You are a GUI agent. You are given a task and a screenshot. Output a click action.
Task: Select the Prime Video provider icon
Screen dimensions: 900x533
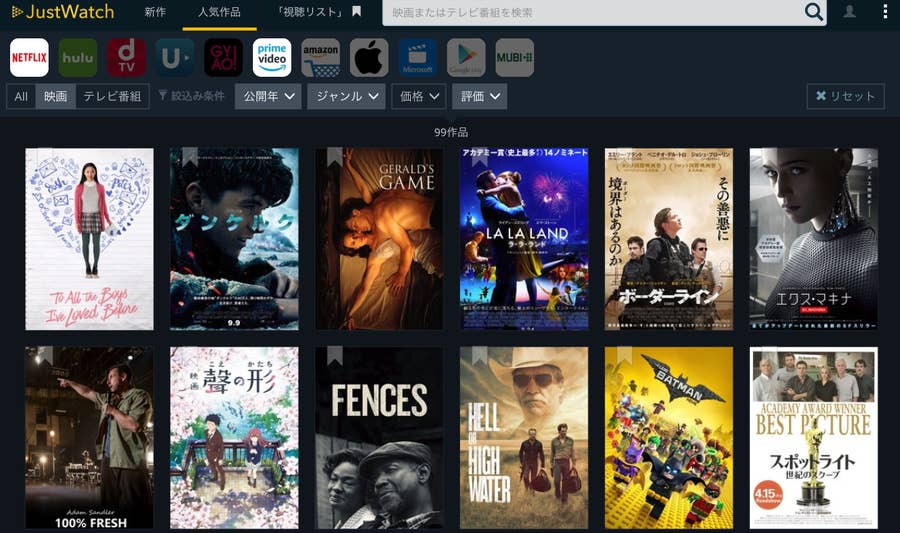click(272, 57)
